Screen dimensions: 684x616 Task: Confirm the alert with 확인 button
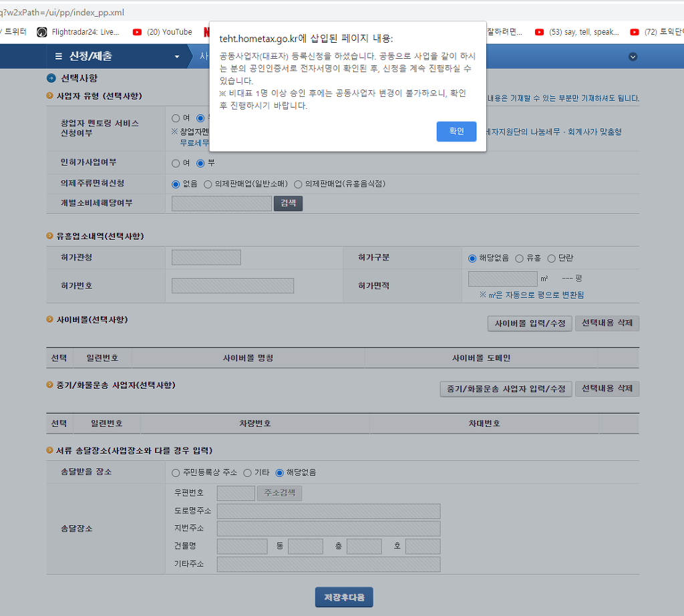tap(456, 132)
